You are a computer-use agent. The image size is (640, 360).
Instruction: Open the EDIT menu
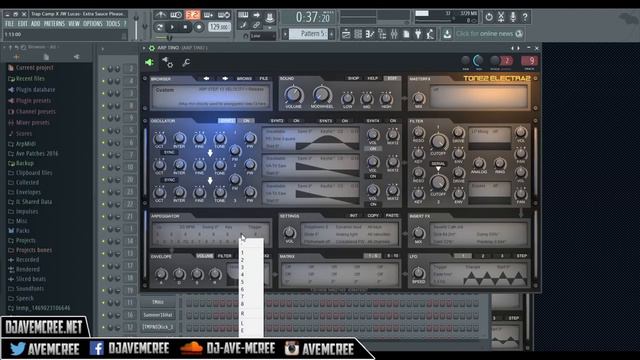pos(22,24)
